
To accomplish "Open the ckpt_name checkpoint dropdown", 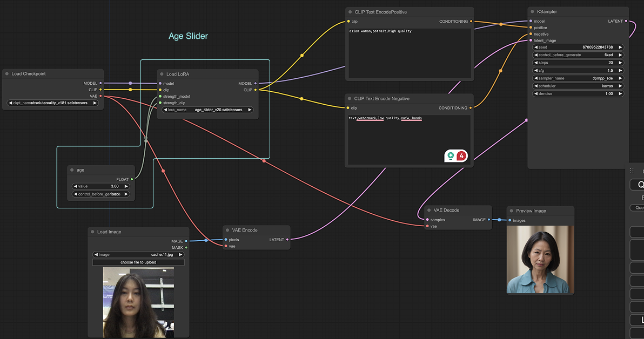I will pos(53,103).
